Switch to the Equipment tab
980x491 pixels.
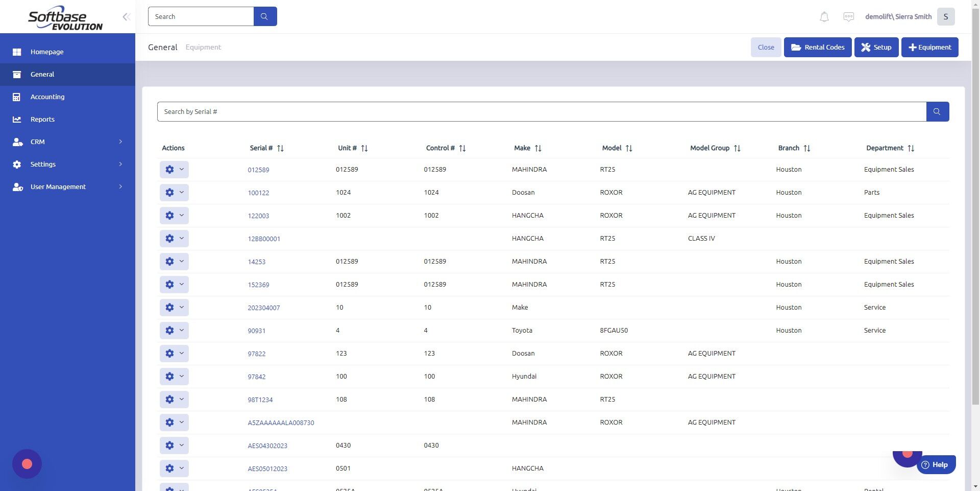click(x=203, y=47)
